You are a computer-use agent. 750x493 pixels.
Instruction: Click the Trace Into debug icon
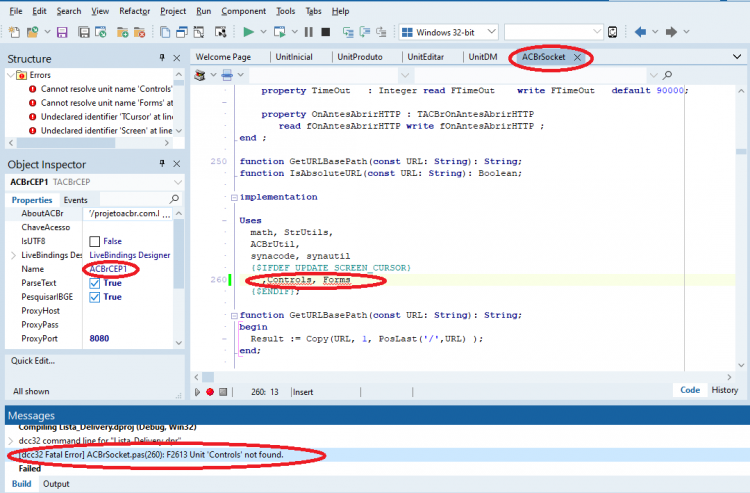pyautogui.click(x=348, y=32)
